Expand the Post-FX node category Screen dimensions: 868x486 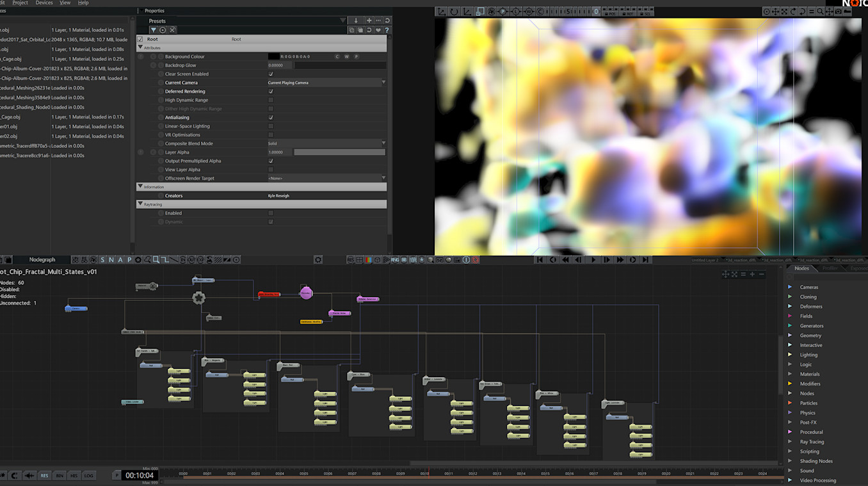790,423
